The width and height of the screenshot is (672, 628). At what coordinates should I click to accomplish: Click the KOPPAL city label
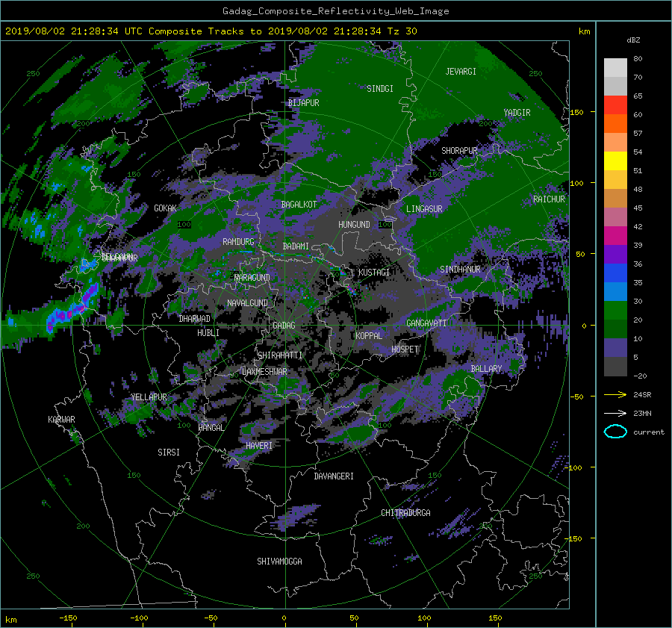tap(369, 336)
